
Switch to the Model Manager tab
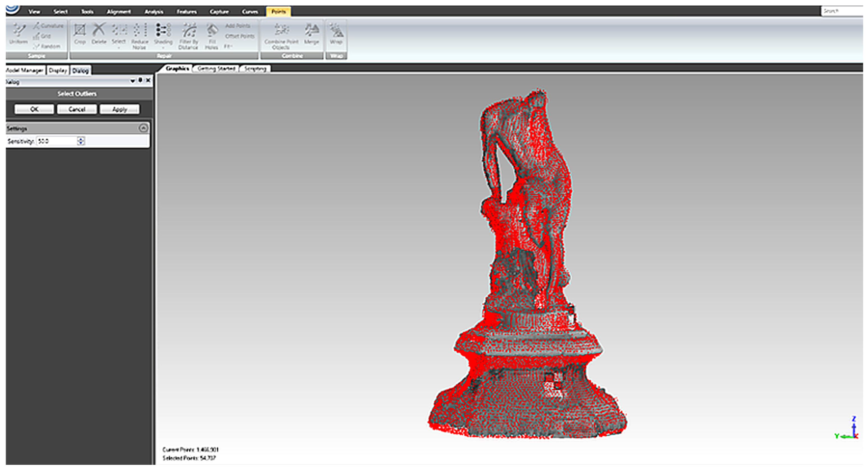click(25, 70)
